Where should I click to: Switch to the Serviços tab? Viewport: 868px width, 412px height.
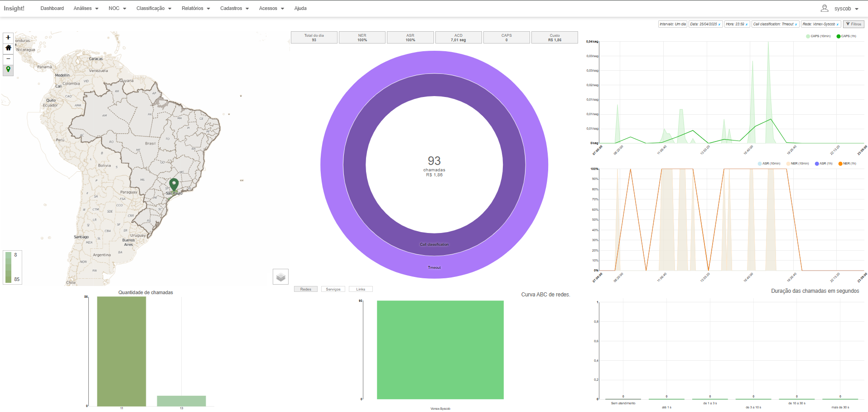(x=333, y=289)
